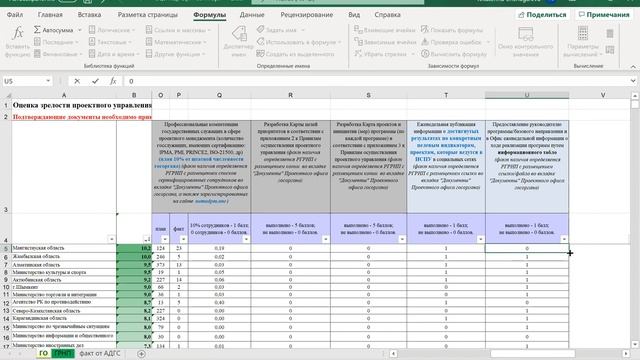Click Error Checking icon
640x360 pixels.
pos(425,42)
